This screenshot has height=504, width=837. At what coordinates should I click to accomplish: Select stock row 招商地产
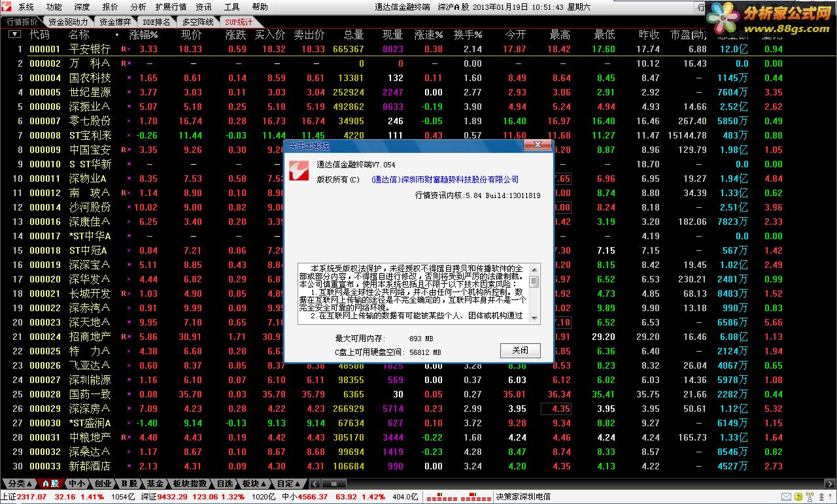tap(418, 337)
